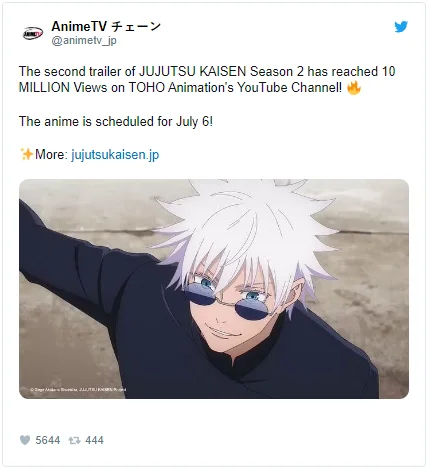Click the retweet arrows icon
The width and height of the screenshot is (429, 471).
pos(74,440)
